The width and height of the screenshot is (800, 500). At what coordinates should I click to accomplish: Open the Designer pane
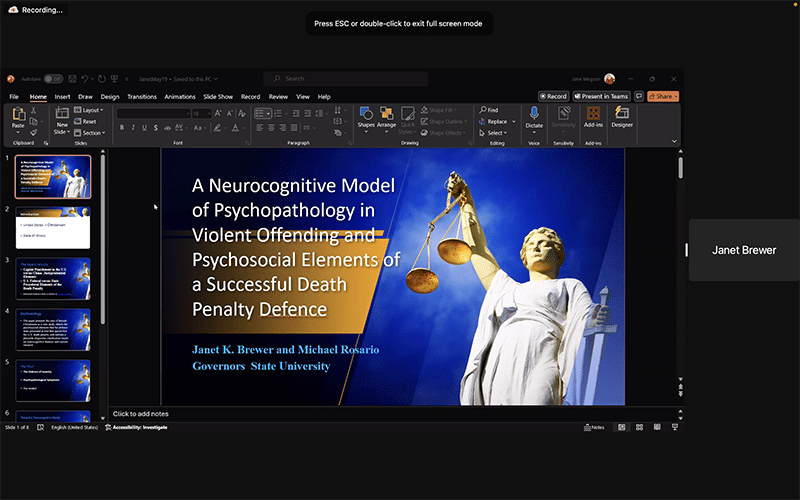click(x=622, y=115)
